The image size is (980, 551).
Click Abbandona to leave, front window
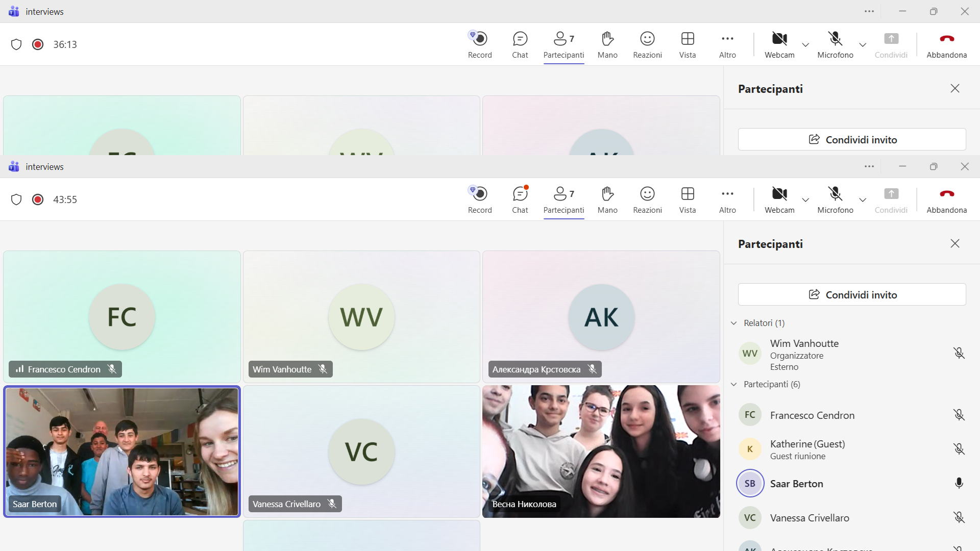947,200
